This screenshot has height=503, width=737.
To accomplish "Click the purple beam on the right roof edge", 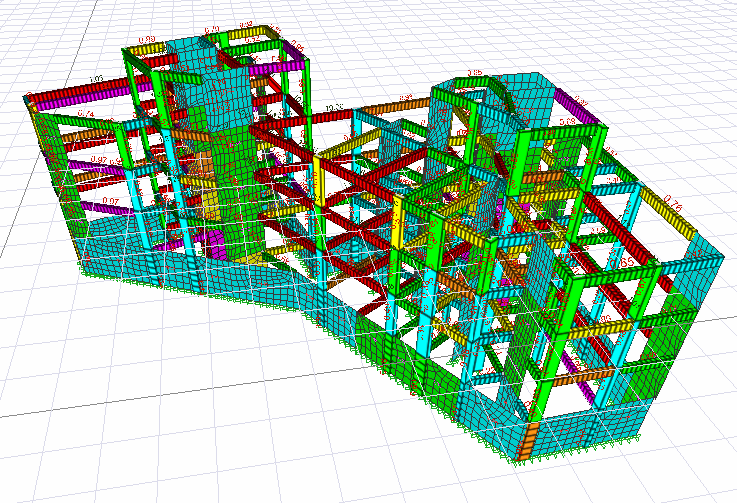I will (x=577, y=100).
